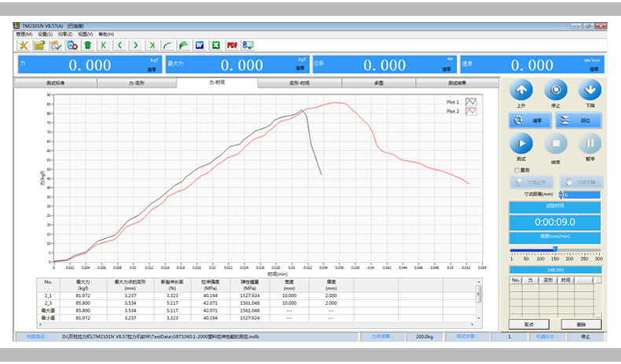Viewport: 621px width, 364px height.
Task: Click the Export to Word icon
Action: tap(200, 45)
